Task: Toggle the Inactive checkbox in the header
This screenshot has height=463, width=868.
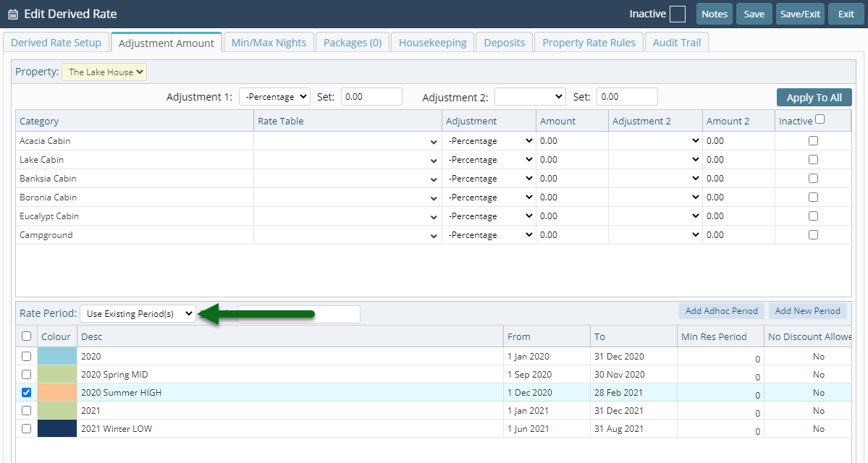Action: [677, 14]
